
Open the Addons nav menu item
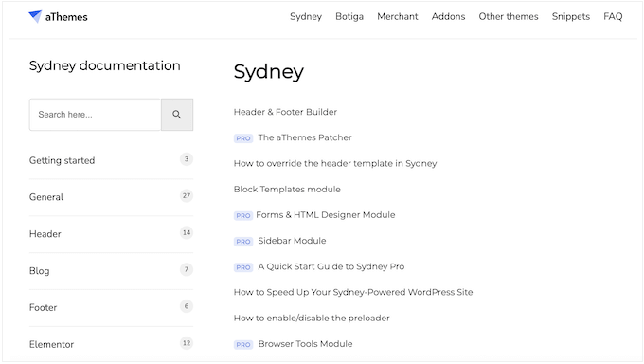tap(448, 16)
